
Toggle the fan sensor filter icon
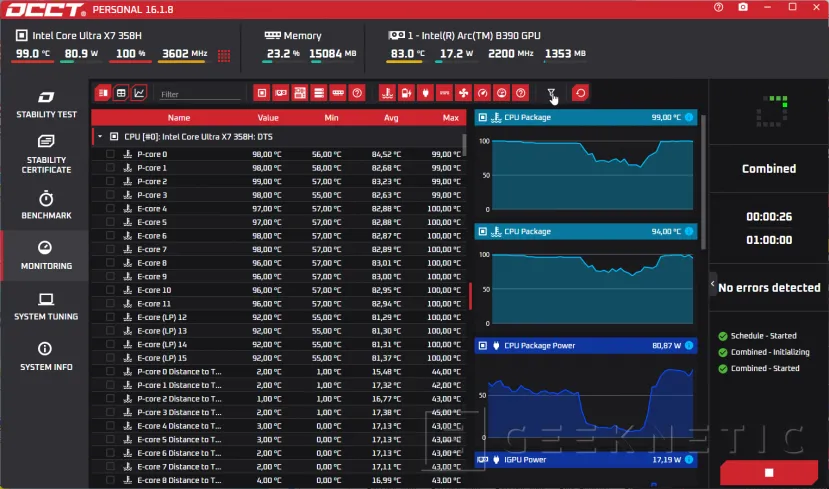click(x=462, y=93)
